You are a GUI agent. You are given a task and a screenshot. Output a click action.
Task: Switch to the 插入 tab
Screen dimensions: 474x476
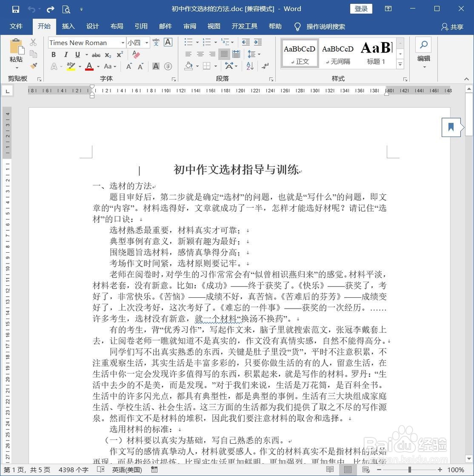pos(68,27)
